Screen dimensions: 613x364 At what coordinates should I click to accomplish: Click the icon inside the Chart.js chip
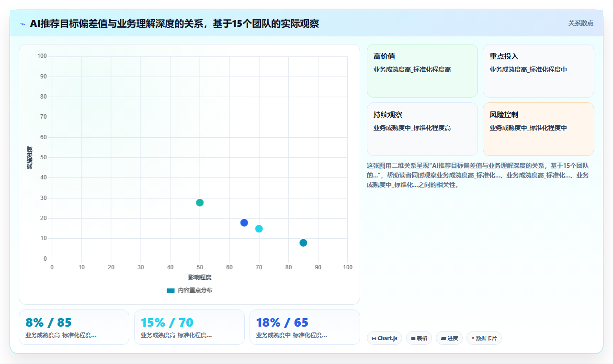[374, 338]
